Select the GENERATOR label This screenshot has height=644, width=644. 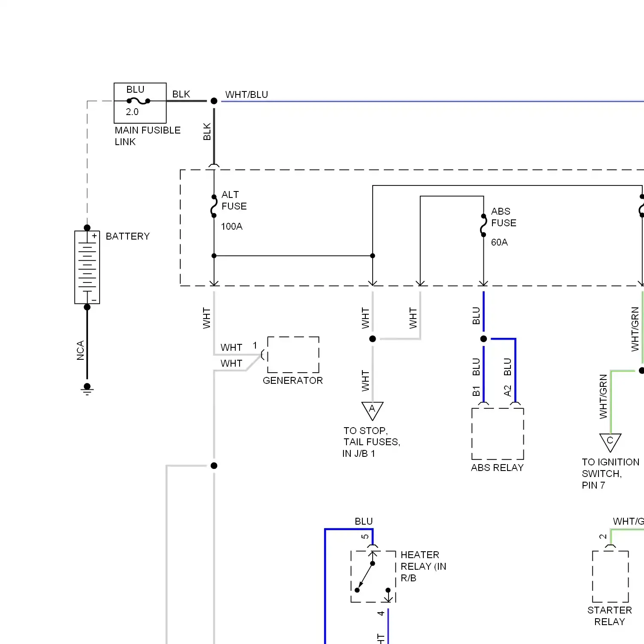click(x=293, y=380)
